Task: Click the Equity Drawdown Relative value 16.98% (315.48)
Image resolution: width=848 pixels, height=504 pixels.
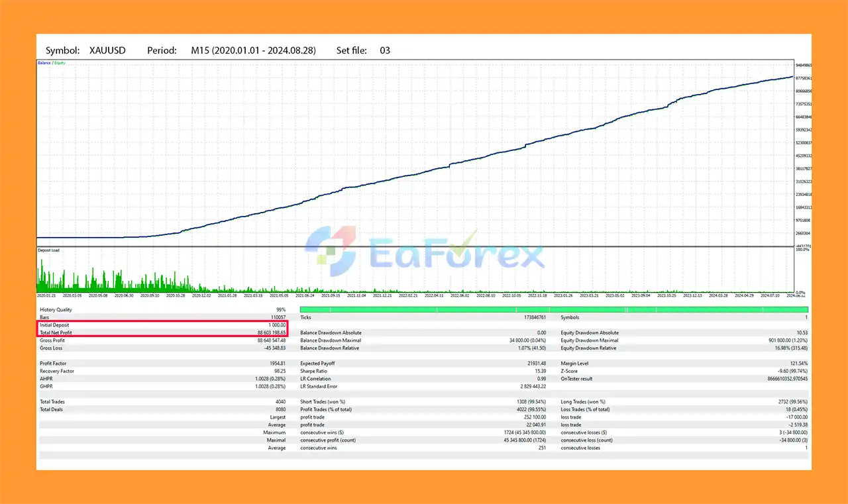Action: point(790,348)
